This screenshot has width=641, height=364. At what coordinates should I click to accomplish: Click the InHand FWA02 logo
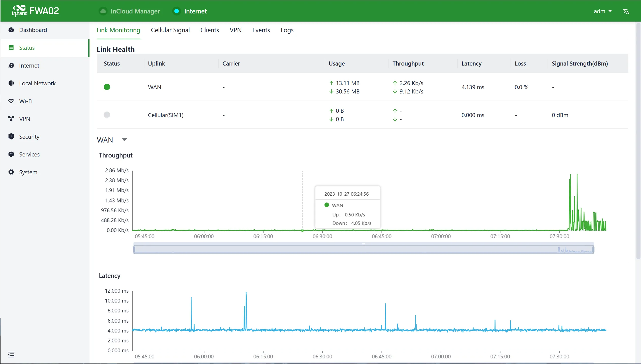click(x=35, y=11)
